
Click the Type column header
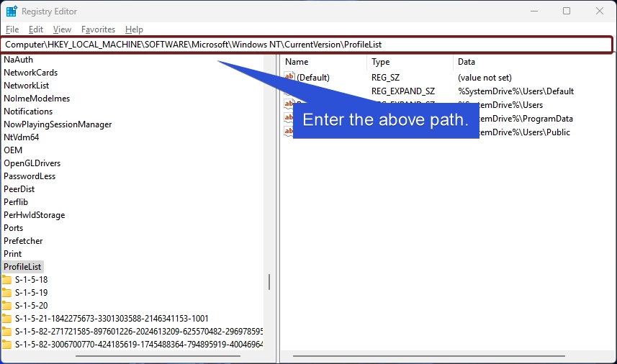(381, 62)
